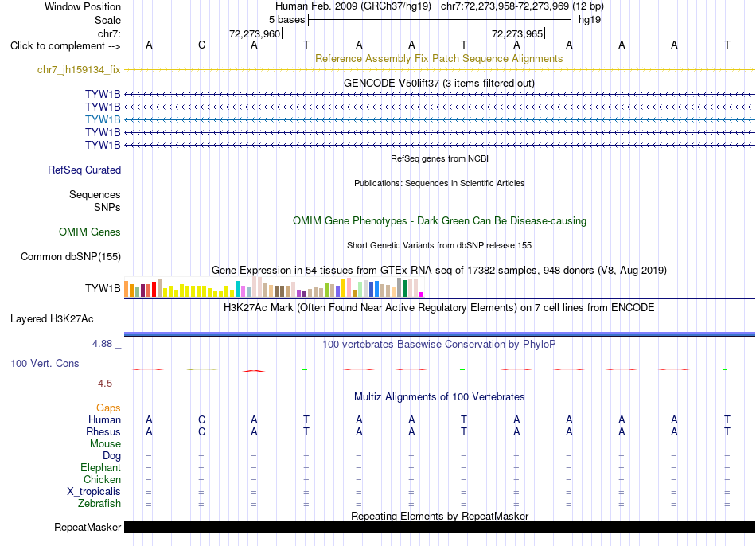
Task: Click 'Multiz Alignments of 100 Vertebrates' title
Action: coord(439,397)
